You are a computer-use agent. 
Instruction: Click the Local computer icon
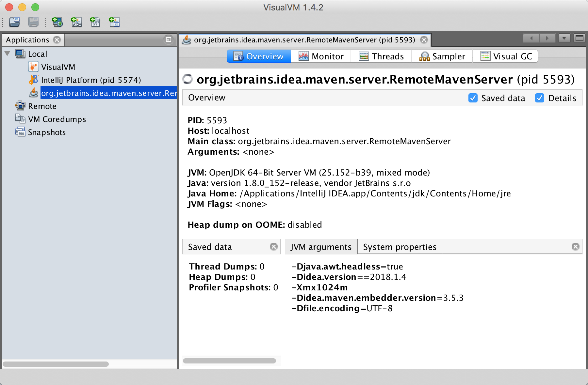pyautogui.click(x=20, y=54)
